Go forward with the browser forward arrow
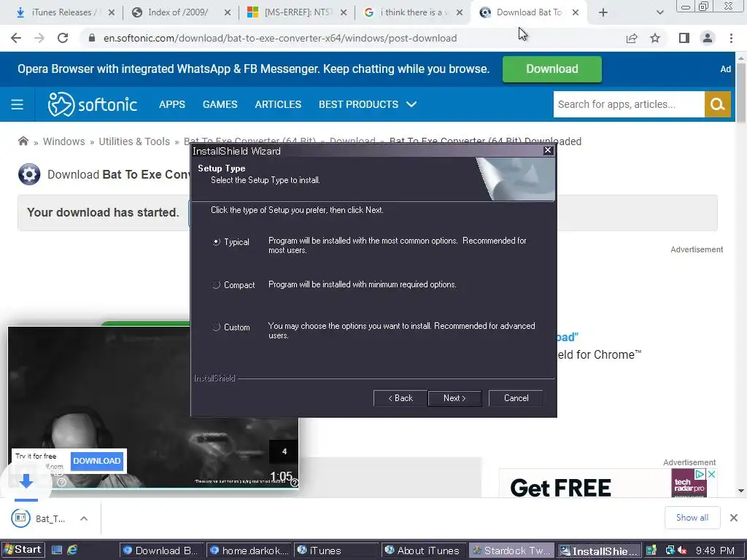This screenshot has width=747, height=560. pyautogui.click(x=39, y=38)
